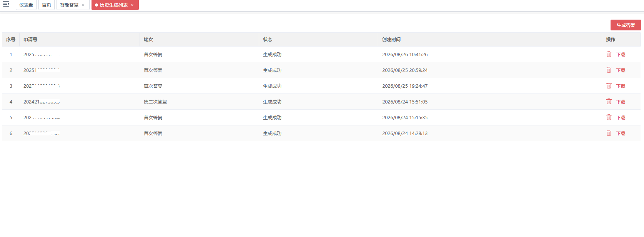Click the 生成答复 button

(x=626, y=25)
